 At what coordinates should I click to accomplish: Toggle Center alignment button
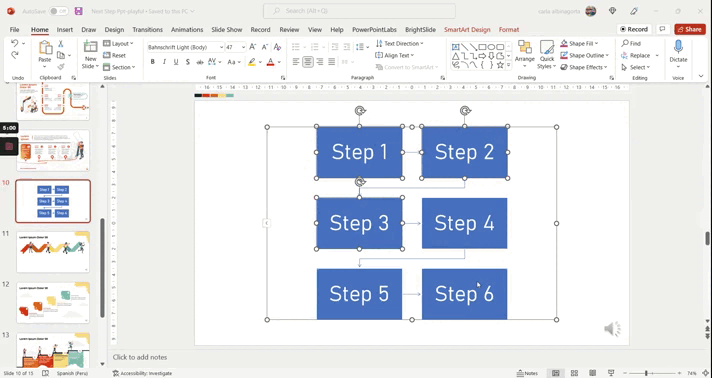tap(308, 62)
